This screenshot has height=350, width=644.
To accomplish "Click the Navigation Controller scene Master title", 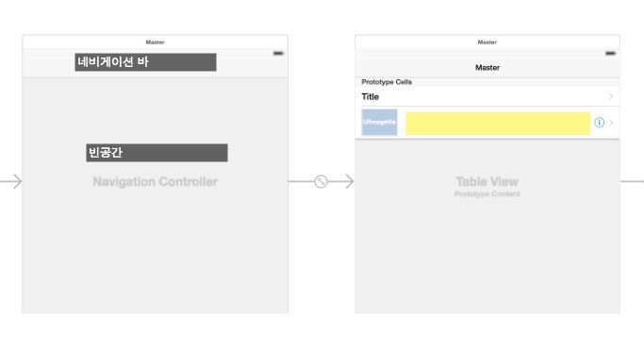I will pos(155,42).
